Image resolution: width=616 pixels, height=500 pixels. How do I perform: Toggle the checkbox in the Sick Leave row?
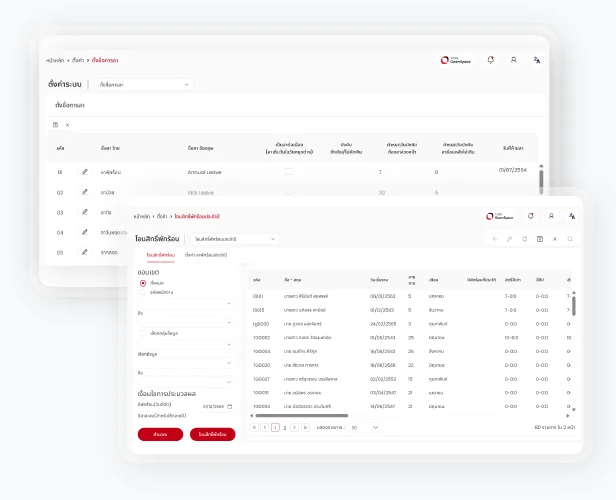point(289,192)
